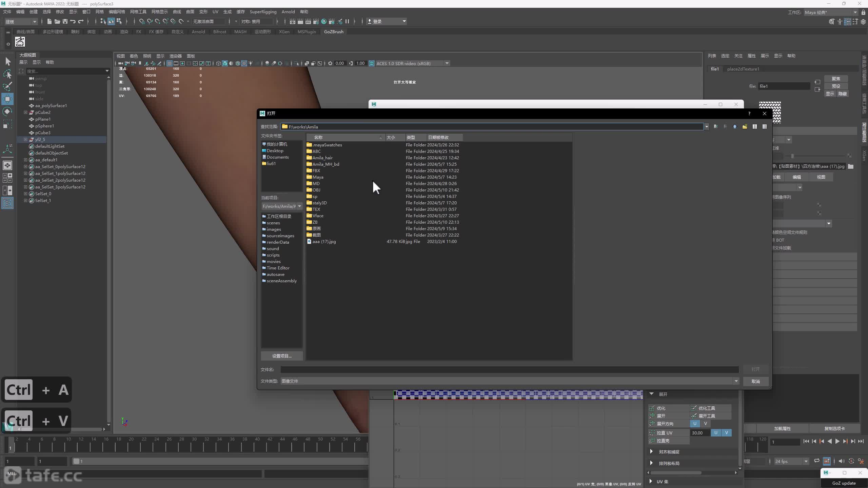Select the aaa (17).jpg file

[x=324, y=242]
